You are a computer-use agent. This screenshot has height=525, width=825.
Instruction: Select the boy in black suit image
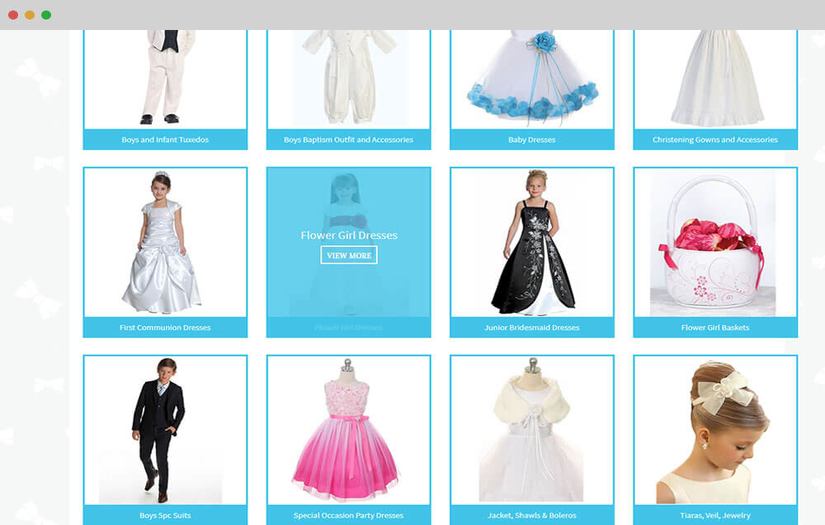165,430
